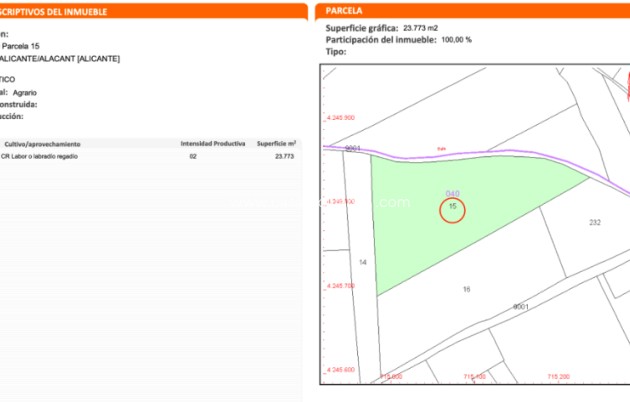Click parcel number 232 on the map
This screenshot has width=630, height=402.
594,222
